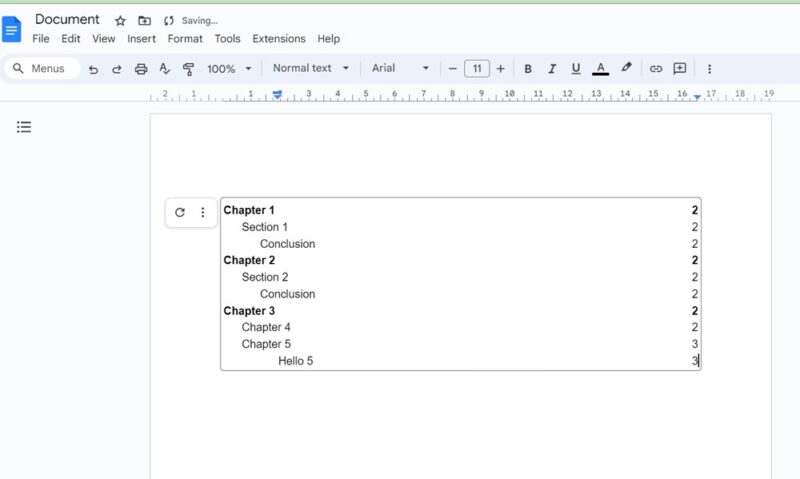Go to Conclusion under Section 1
This screenshot has height=479, width=800.
tap(287, 244)
